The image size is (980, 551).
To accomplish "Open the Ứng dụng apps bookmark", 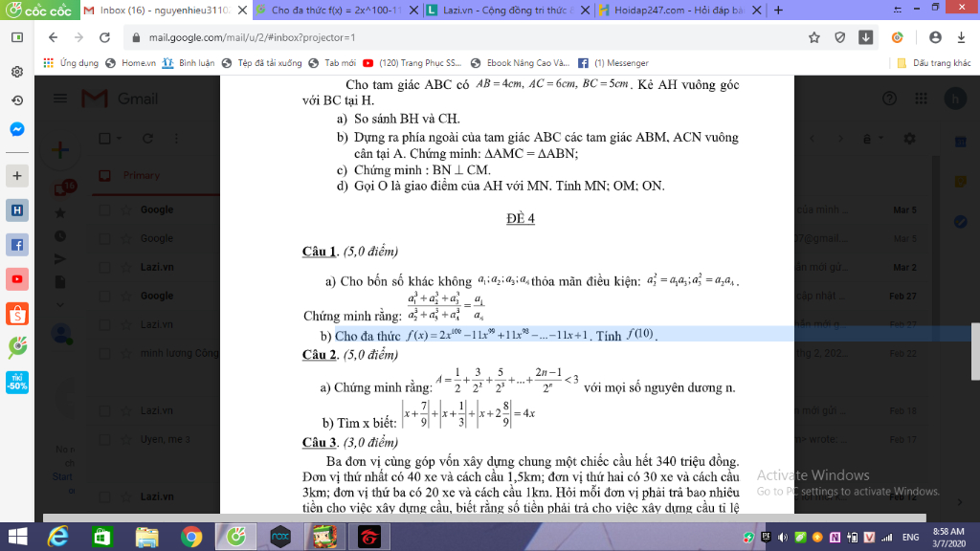I will coord(71,63).
